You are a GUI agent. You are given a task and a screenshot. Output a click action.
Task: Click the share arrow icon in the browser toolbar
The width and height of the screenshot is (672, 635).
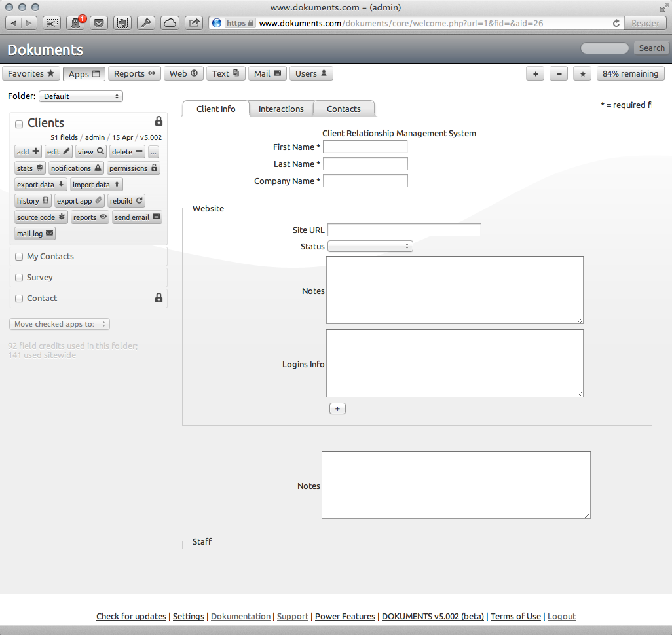point(194,23)
